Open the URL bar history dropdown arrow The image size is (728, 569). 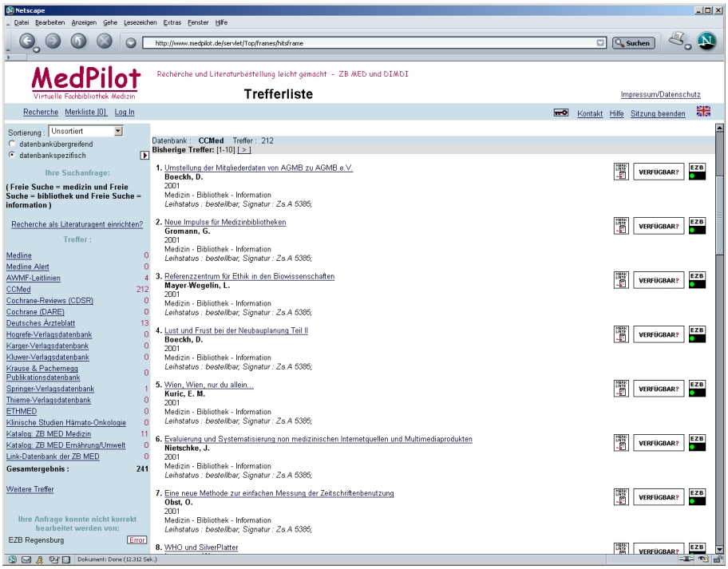[x=600, y=43]
